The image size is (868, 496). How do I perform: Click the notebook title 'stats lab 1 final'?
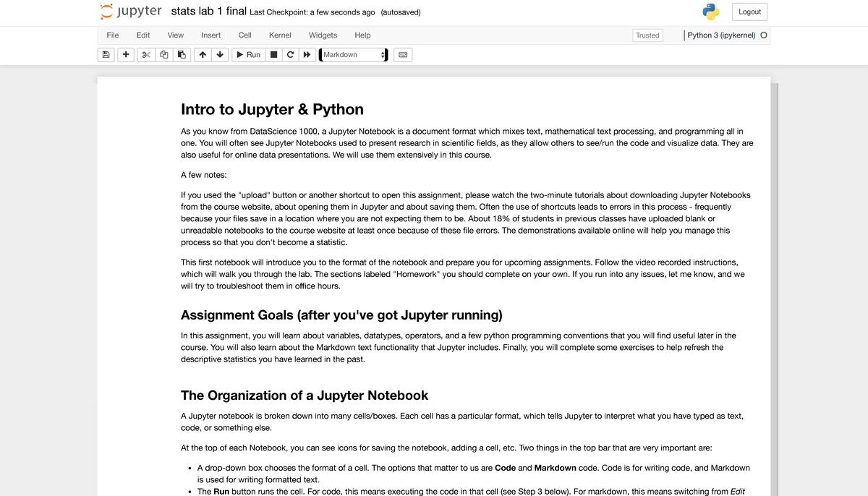click(x=208, y=12)
